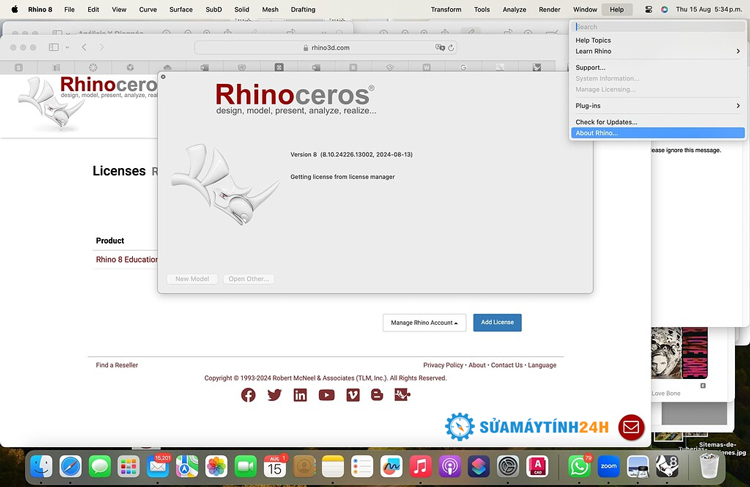Launch FaceTime from the Dock

(x=245, y=466)
